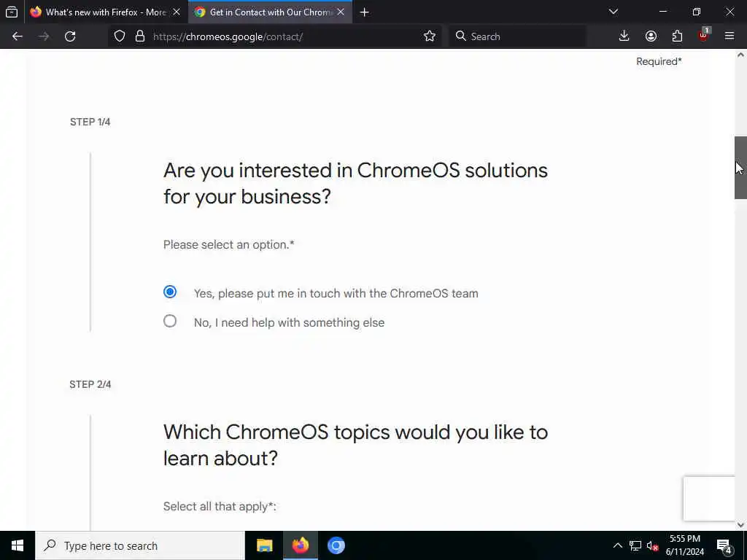Select No, I need help with something else

[170, 322]
